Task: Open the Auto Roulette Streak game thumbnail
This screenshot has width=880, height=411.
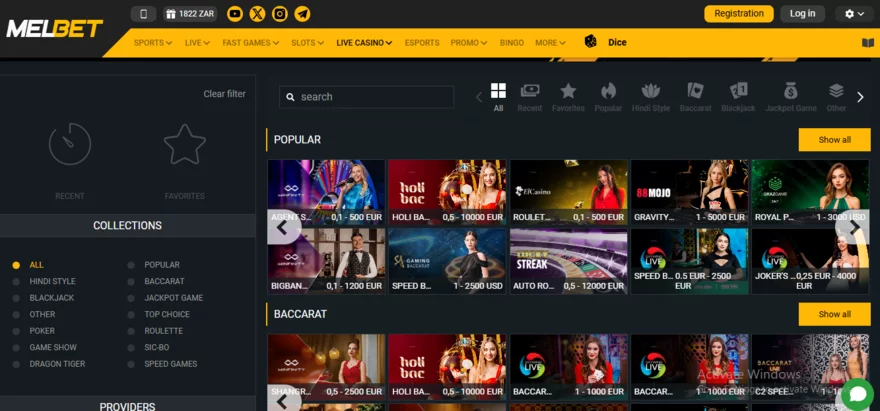Action: point(569,261)
